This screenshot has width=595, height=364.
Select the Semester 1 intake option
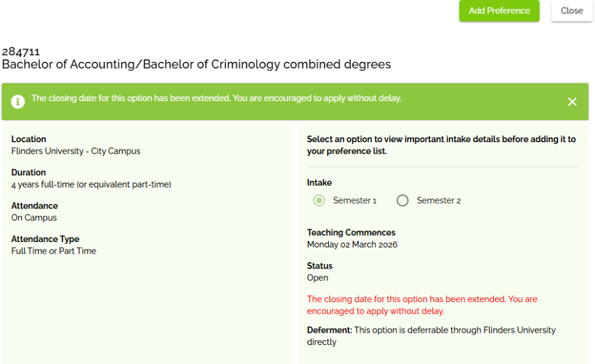coord(319,200)
